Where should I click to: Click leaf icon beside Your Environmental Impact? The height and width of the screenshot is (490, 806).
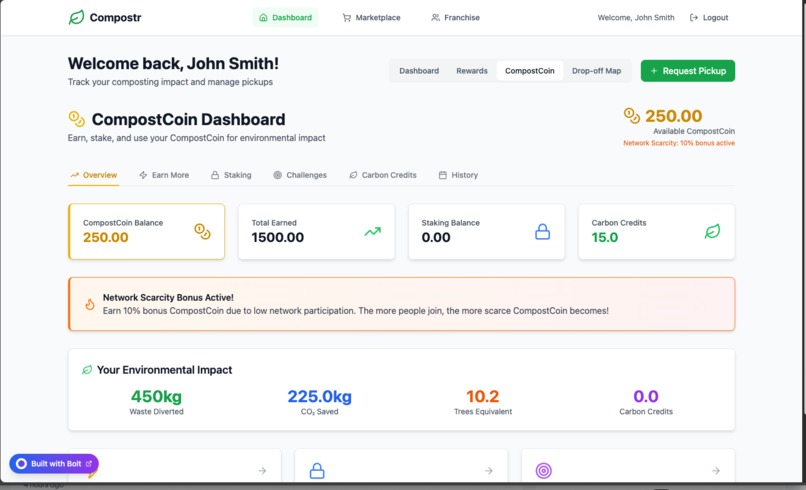[x=87, y=370]
